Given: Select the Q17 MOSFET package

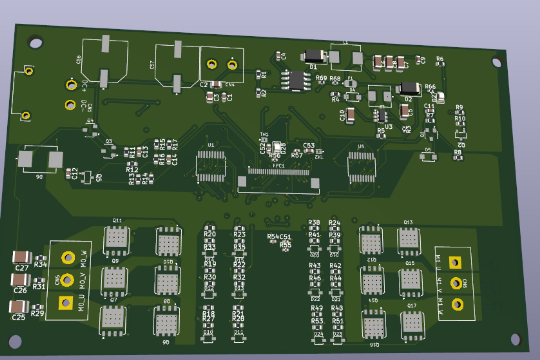Looking at the screenshot, I should pos(413,325).
